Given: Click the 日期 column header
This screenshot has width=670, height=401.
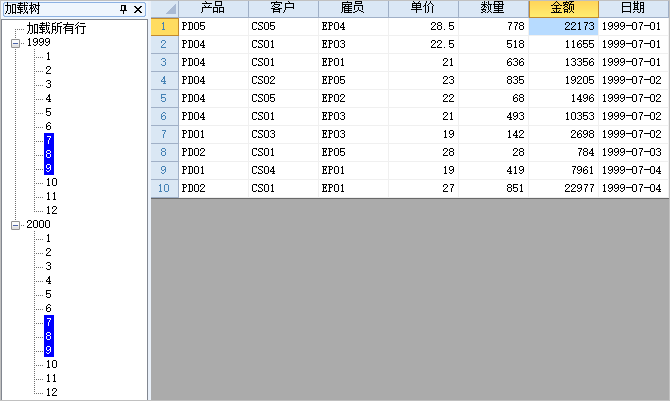Looking at the screenshot, I should (x=633, y=8).
